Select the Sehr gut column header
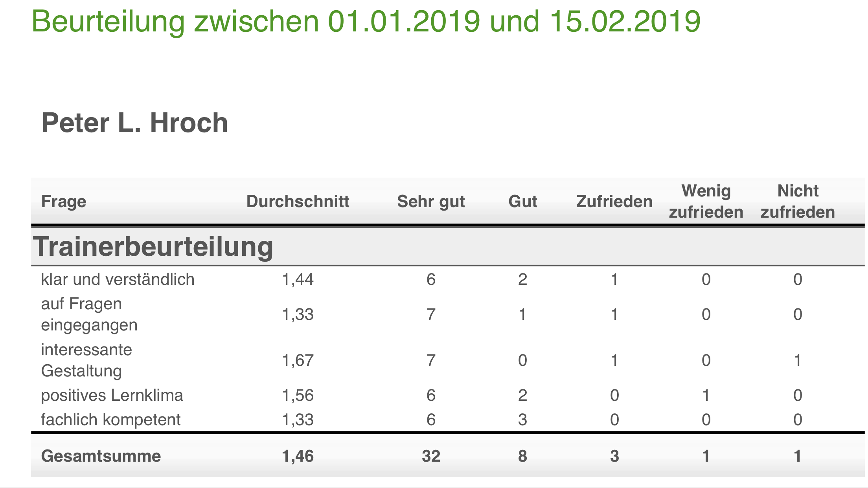Image resolution: width=868 pixels, height=488 pixels. click(431, 202)
